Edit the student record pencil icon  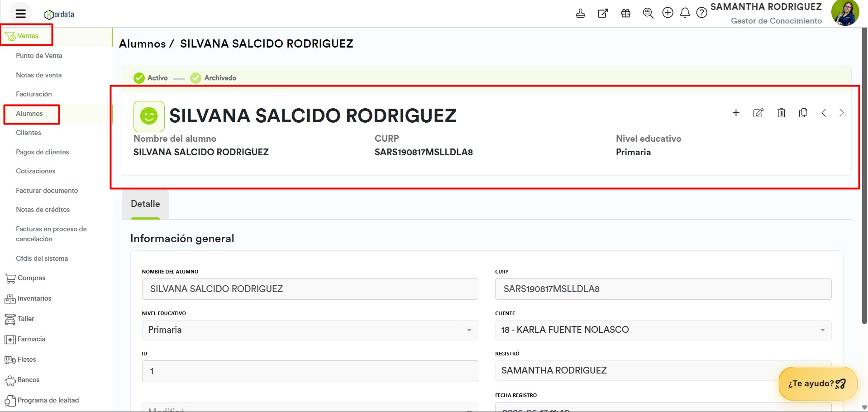[758, 113]
